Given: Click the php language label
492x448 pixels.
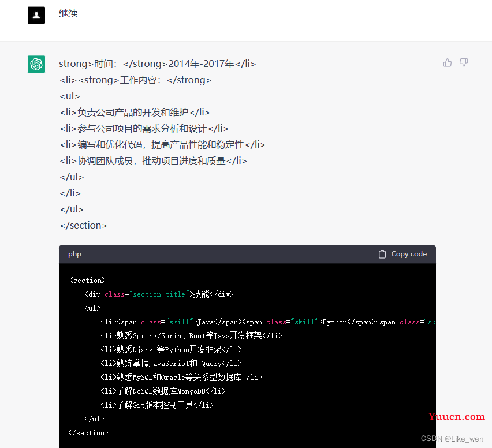Looking at the screenshot, I should [74, 254].
